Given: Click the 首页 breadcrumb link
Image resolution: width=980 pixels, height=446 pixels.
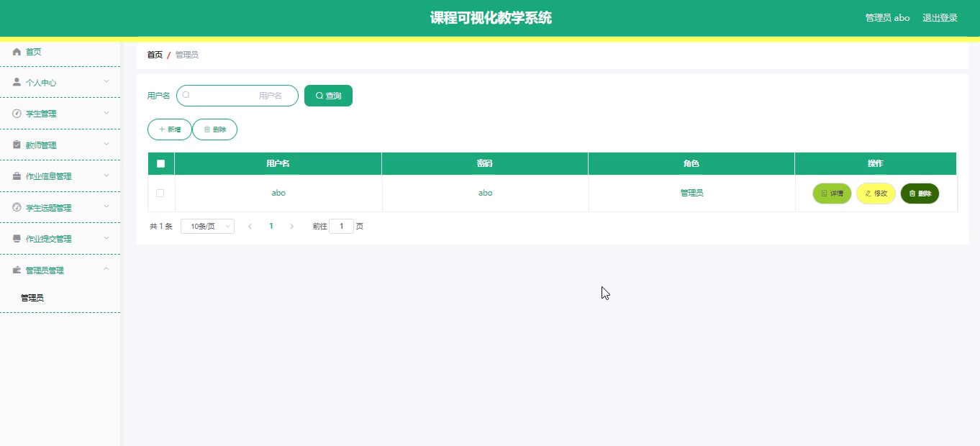Looking at the screenshot, I should point(155,55).
